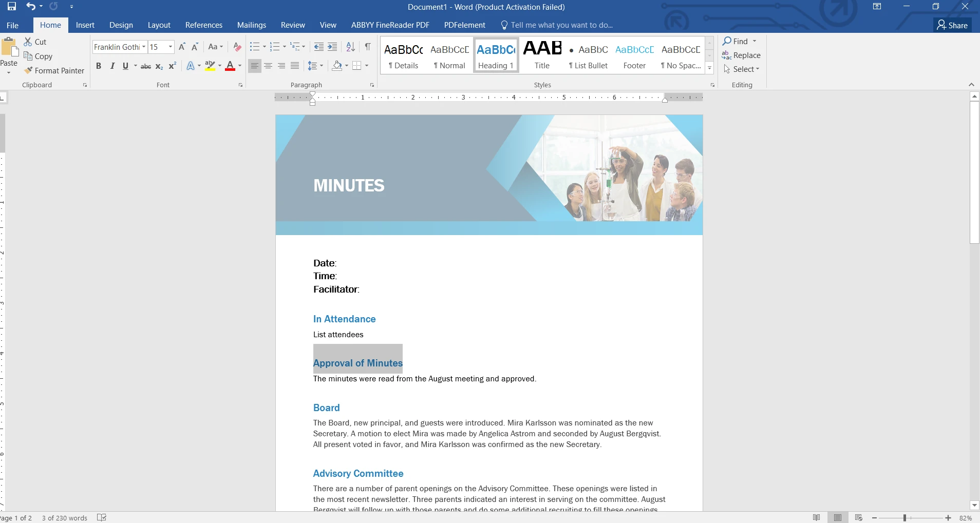Cut the selected text

[35, 42]
